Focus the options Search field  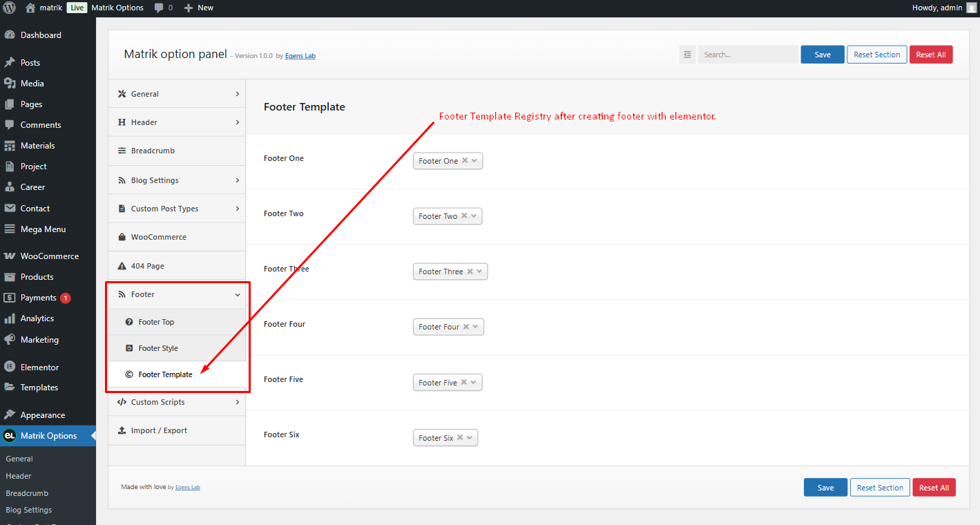click(x=748, y=55)
